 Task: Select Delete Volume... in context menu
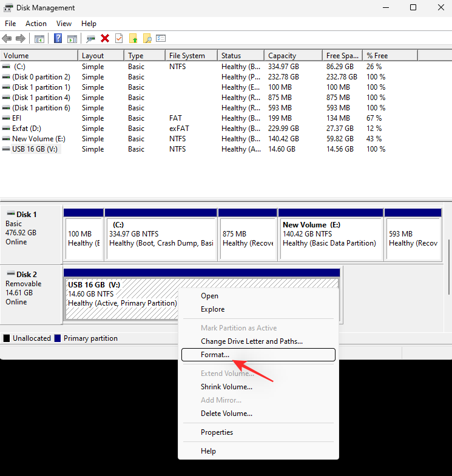coord(258,414)
